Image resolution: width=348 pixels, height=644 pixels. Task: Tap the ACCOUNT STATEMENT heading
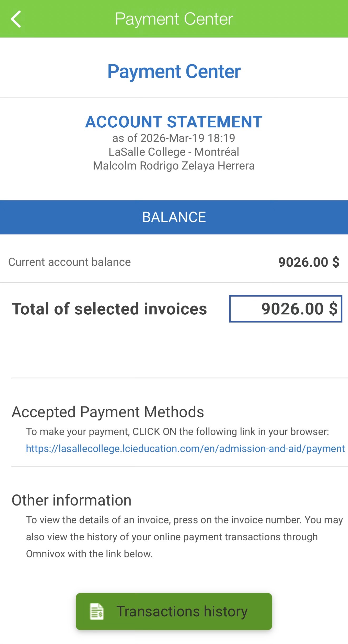pos(174,122)
